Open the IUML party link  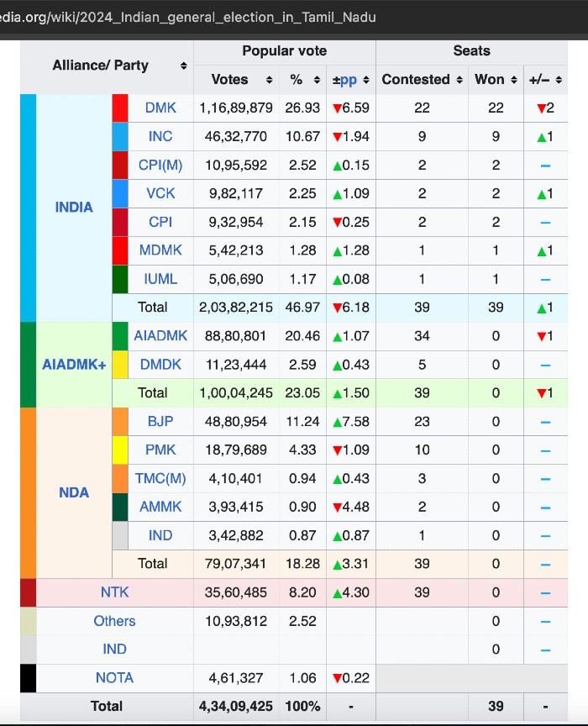[160, 279]
